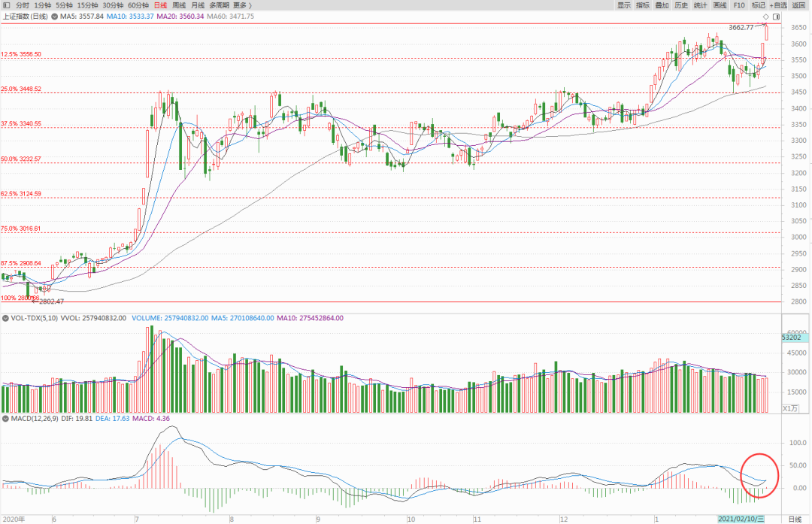
Task: Switch to the 分时 intraday tab
Action: [23, 5]
